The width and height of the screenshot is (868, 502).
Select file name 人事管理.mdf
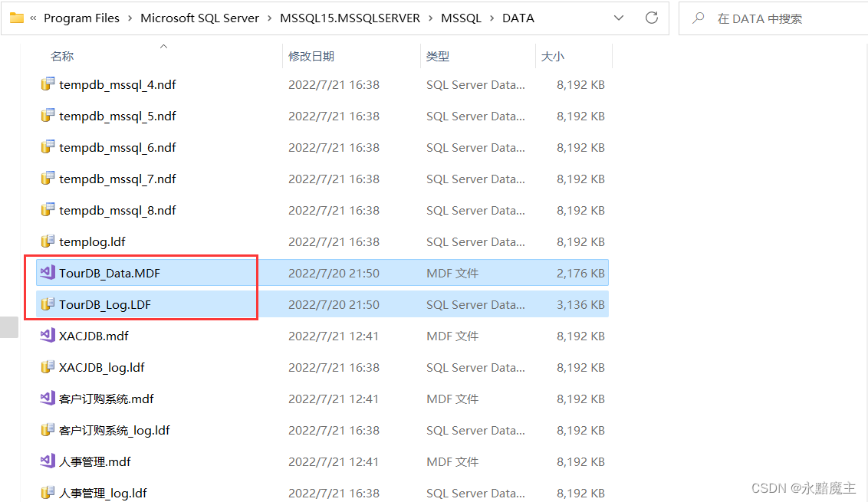[94, 461]
